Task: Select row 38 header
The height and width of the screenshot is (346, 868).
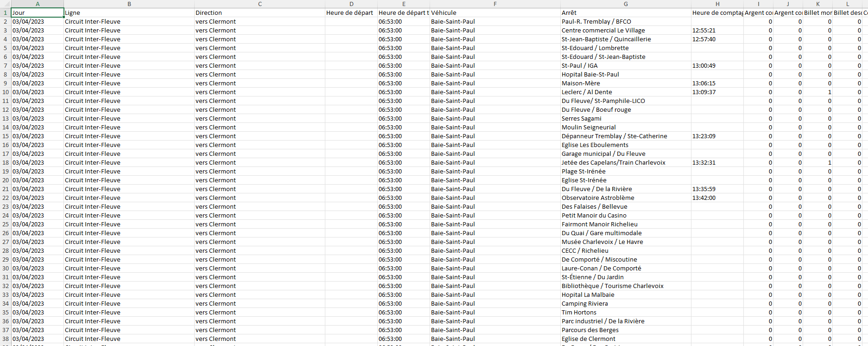Action: point(6,339)
